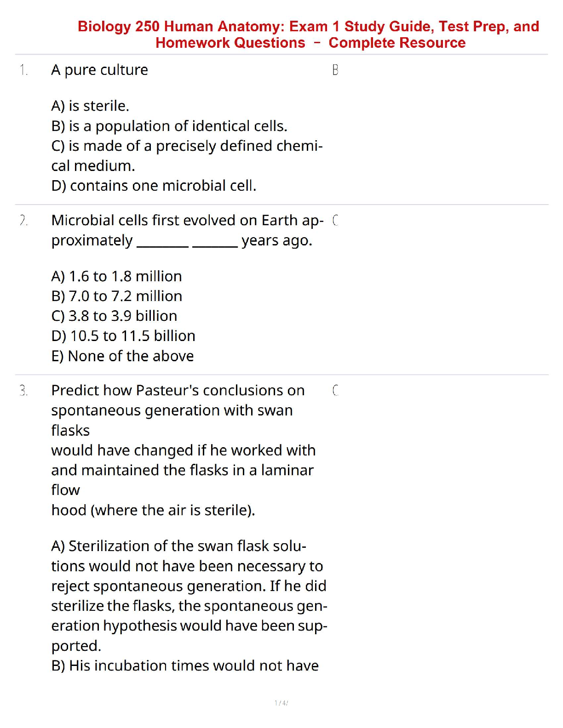
Task: Click question number 3 marker
Action: 23,391
